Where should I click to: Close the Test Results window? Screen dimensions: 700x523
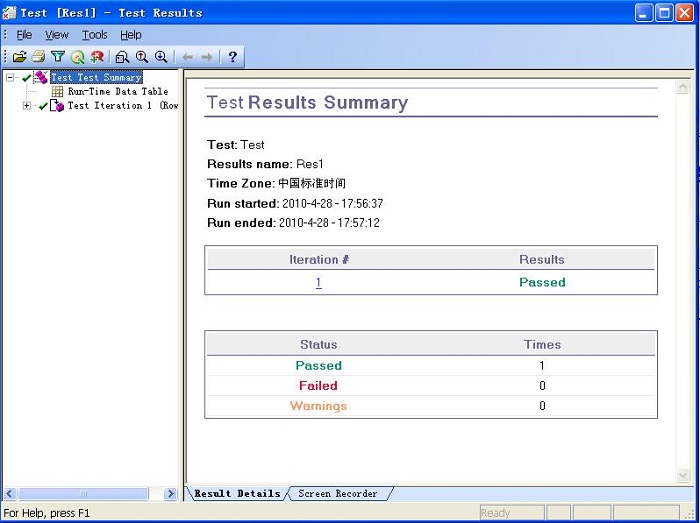click(684, 13)
